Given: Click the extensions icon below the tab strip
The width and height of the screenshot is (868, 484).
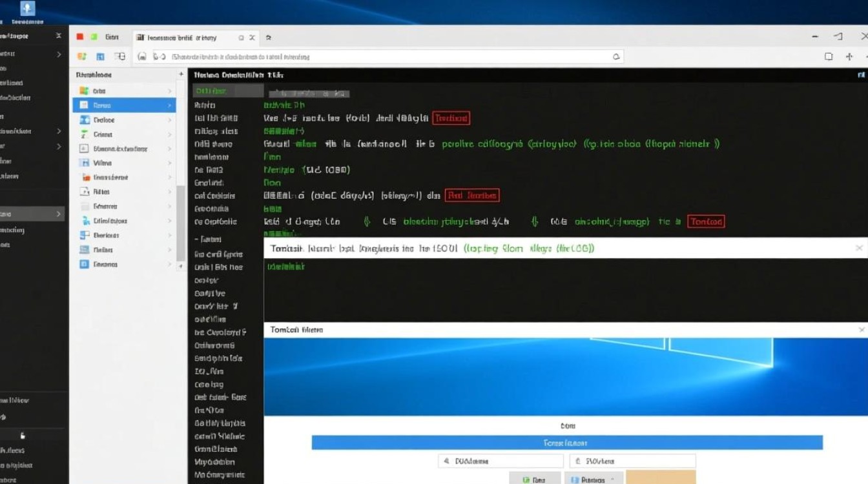Looking at the screenshot, I should (119, 57).
